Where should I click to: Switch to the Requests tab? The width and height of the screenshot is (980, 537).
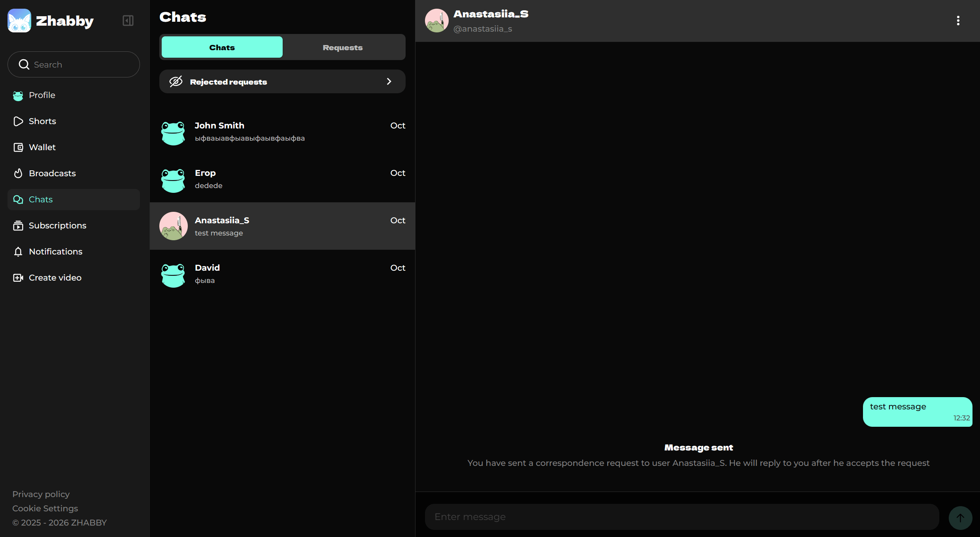click(342, 47)
